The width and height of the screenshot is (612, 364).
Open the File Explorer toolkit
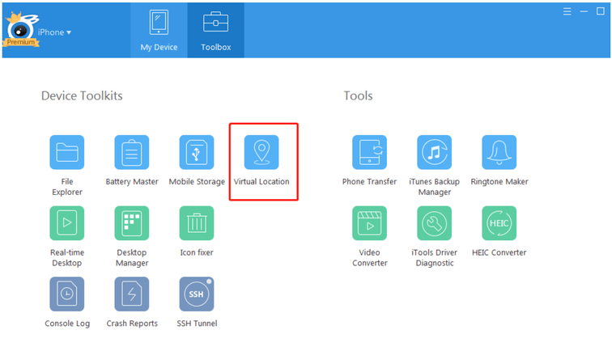click(x=66, y=152)
